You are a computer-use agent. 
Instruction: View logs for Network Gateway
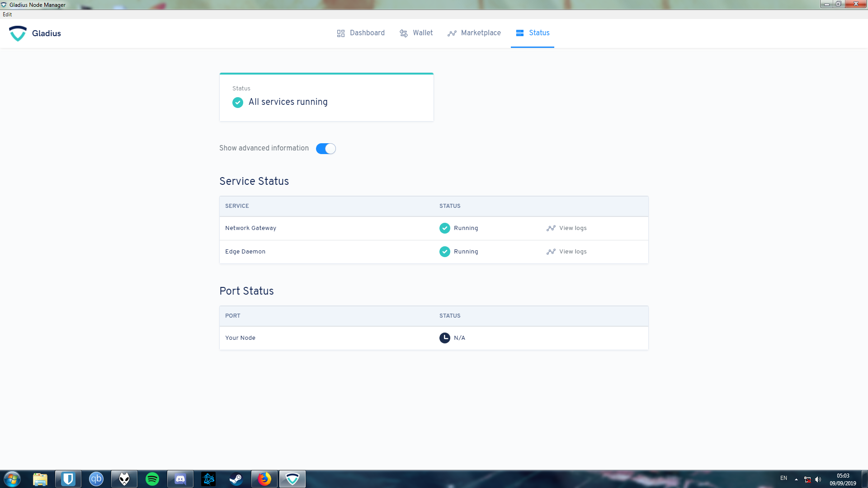coord(566,228)
